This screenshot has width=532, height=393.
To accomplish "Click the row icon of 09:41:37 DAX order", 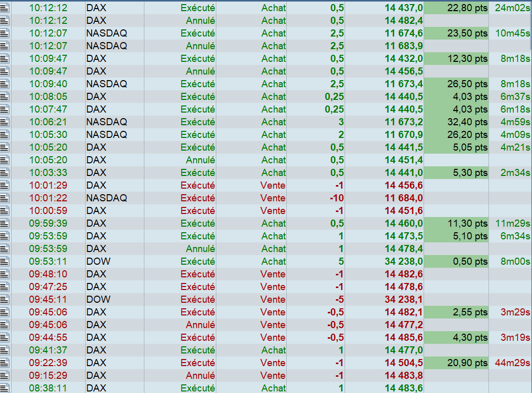I will [x=5, y=350].
